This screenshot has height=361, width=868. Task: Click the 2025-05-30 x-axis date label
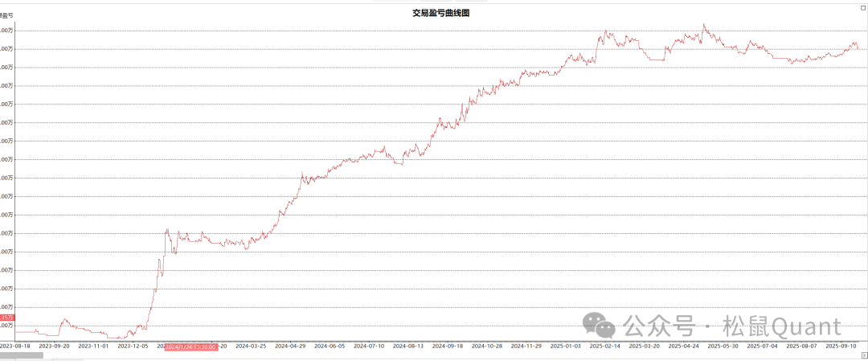pyautogui.click(x=723, y=346)
